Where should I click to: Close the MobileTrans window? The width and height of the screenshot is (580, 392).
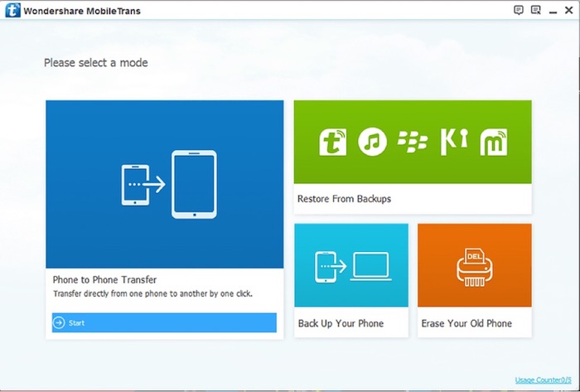click(569, 10)
